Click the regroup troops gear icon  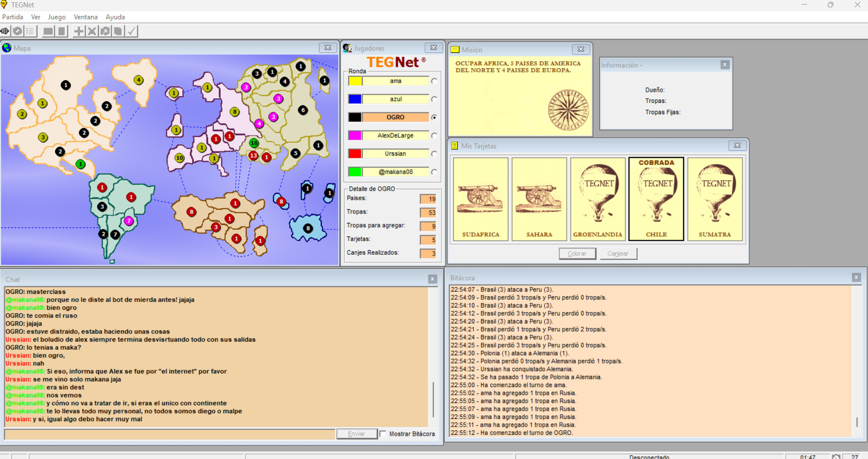pyautogui.click(x=105, y=31)
